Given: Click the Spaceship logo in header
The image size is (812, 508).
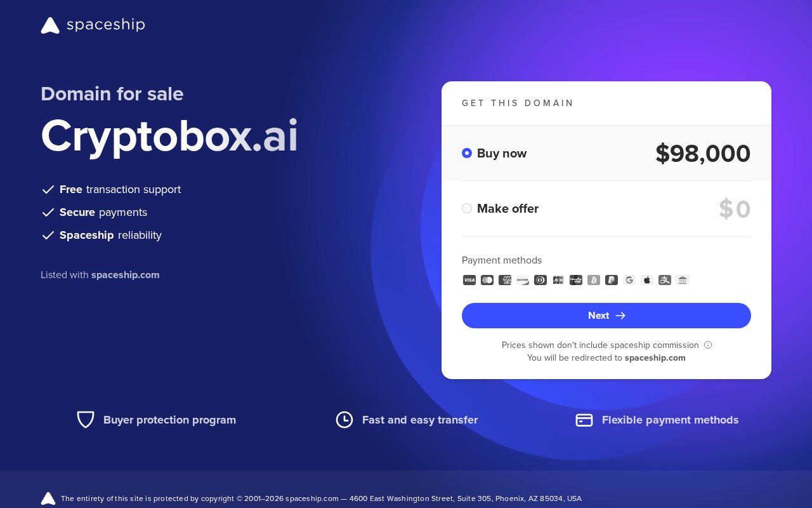Looking at the screenshot, I should pos(93,25).
